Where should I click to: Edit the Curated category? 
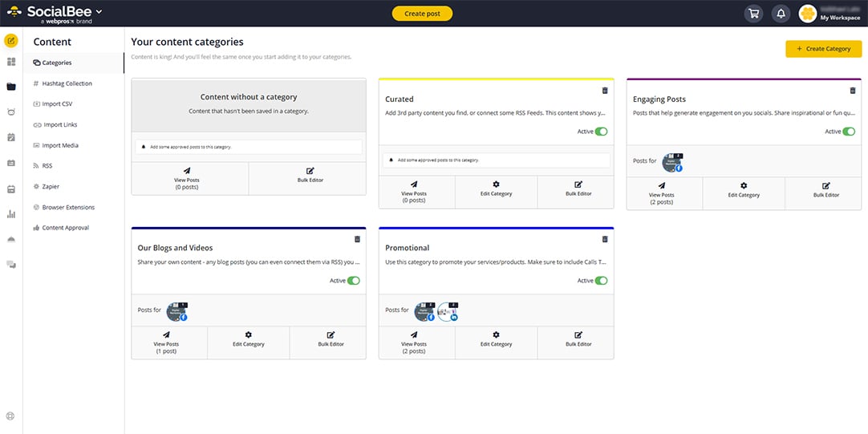(x=496, y=192)
